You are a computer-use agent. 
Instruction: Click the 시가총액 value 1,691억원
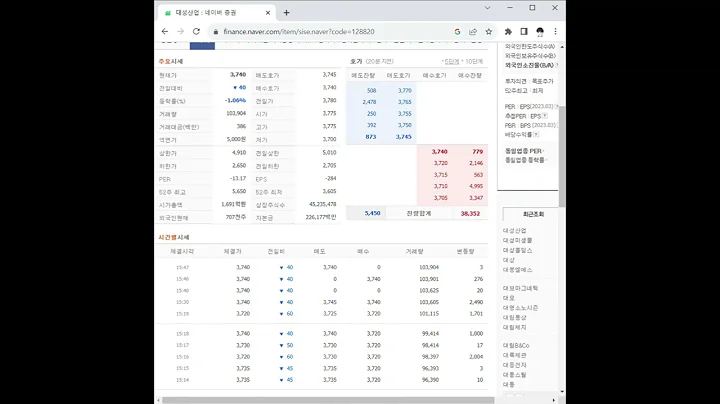click(233, 204)
